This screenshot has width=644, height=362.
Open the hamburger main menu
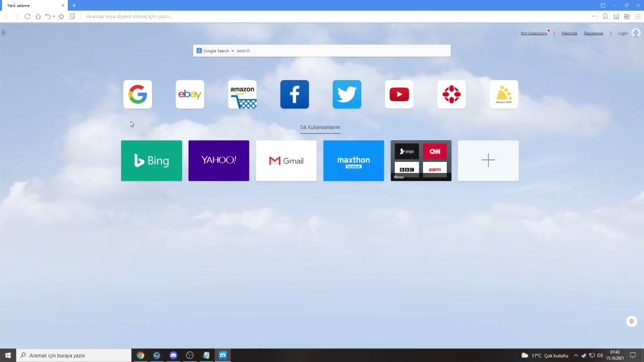tap(637, 17)
